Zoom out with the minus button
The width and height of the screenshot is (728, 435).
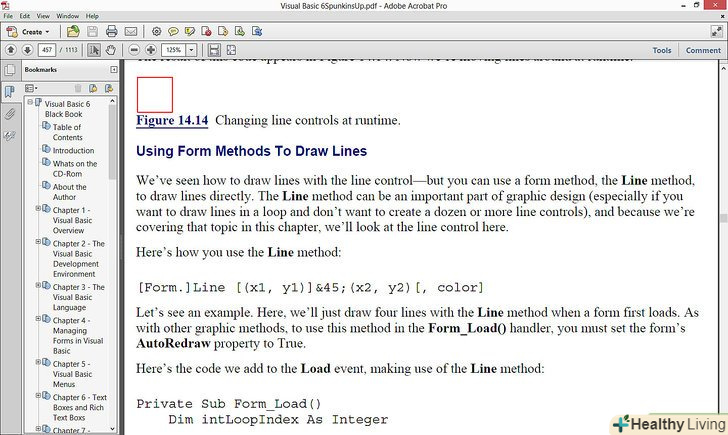[x=134, y=50]
